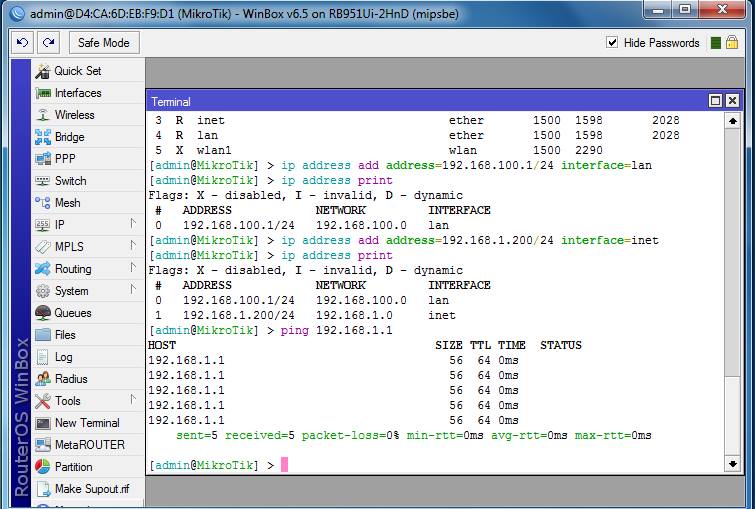Viewport: 755px width, 509px height.
Task: Expand the System submenu arrow
Action: point(133,289)
